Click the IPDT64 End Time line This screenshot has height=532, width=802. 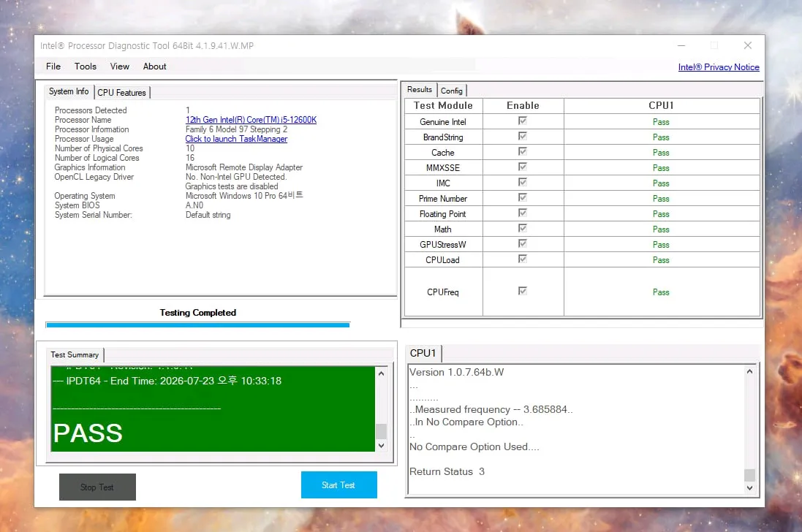(x=167, y=381)
